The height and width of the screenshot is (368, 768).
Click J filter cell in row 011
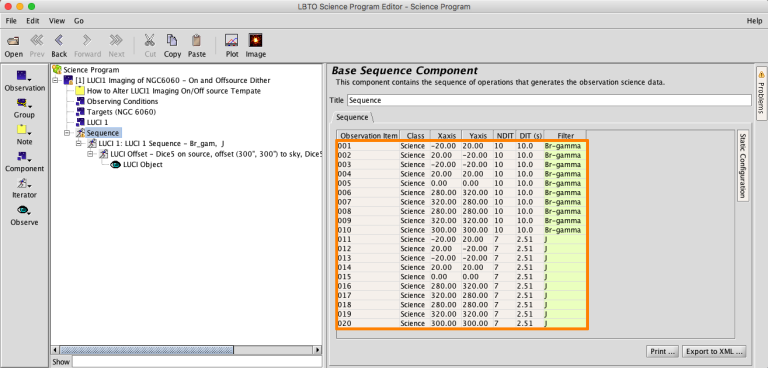click(565, 239)
